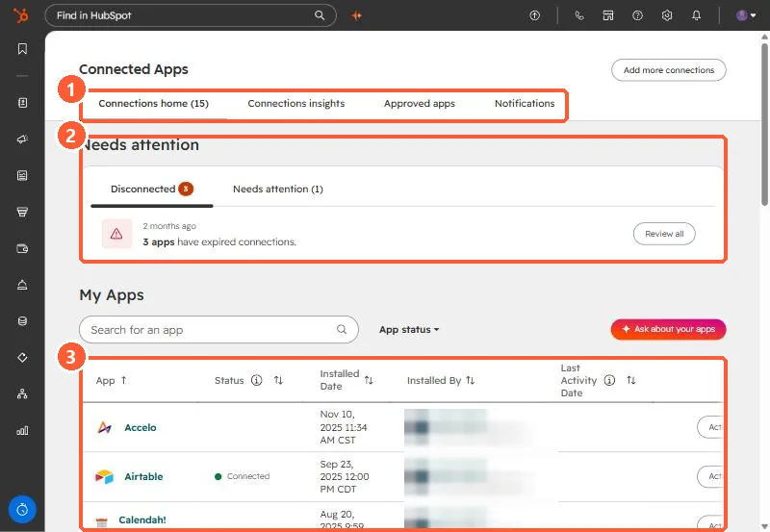The image size is (770, 532).
Task: Open the hierarchy workflow icon in sidebar
Action: point(22,394)
